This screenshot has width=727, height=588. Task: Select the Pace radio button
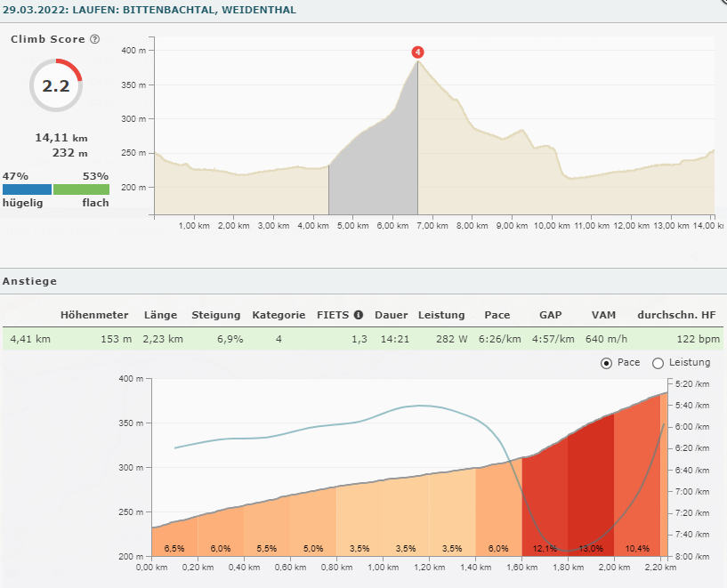pyautogui.click(x=607, y=363)
